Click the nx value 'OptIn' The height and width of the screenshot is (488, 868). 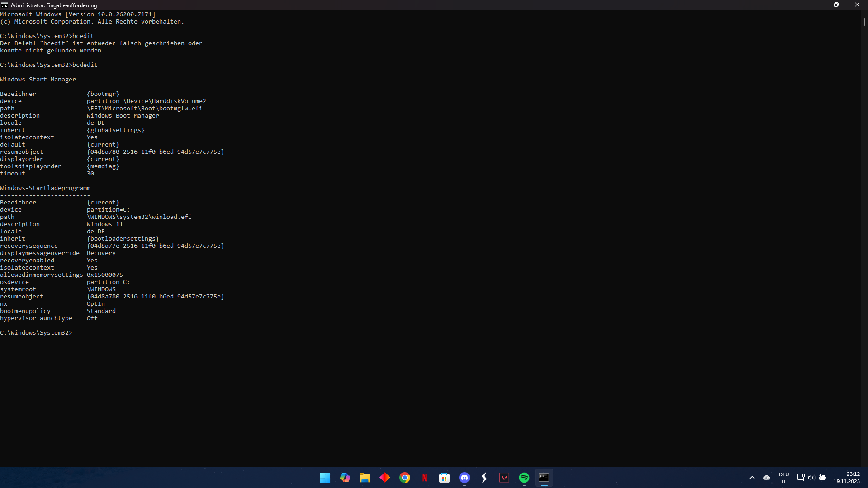point(96,304)
